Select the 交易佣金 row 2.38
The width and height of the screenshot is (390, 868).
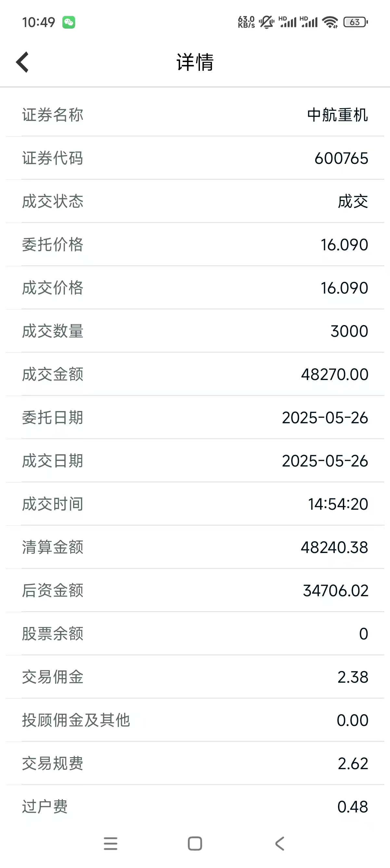pos(195,677)
